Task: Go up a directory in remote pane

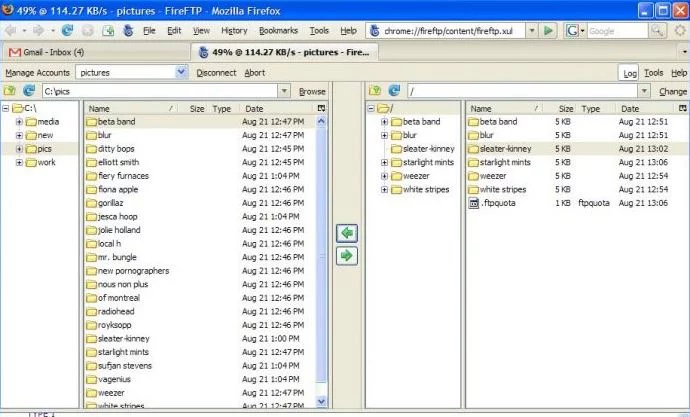Action: pyautogui.click(x=375, y=91)
